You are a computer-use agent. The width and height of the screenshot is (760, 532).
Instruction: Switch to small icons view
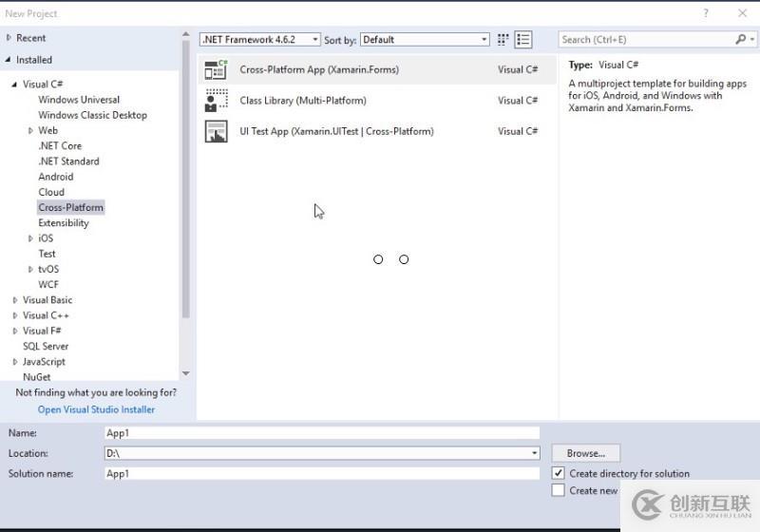click(x=503, y=39)
